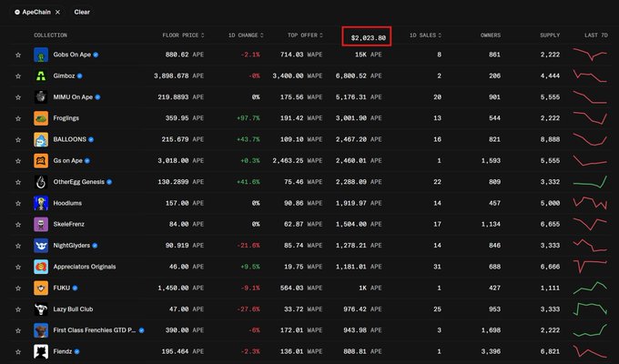Star the Gimboz collection
The image size is (619, 364).
coord(18,76)
